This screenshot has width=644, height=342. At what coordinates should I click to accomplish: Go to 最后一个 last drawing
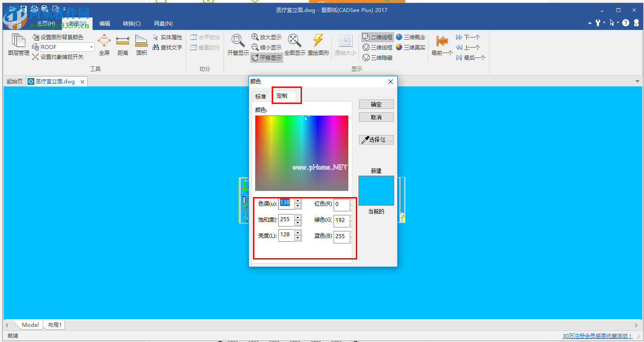coord(471,58)
